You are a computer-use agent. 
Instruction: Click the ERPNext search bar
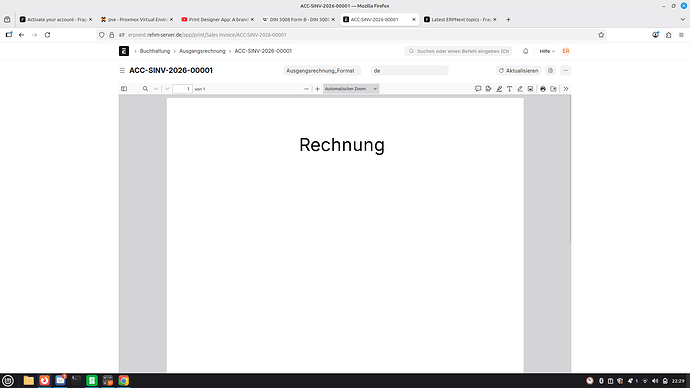pos(458,51)
